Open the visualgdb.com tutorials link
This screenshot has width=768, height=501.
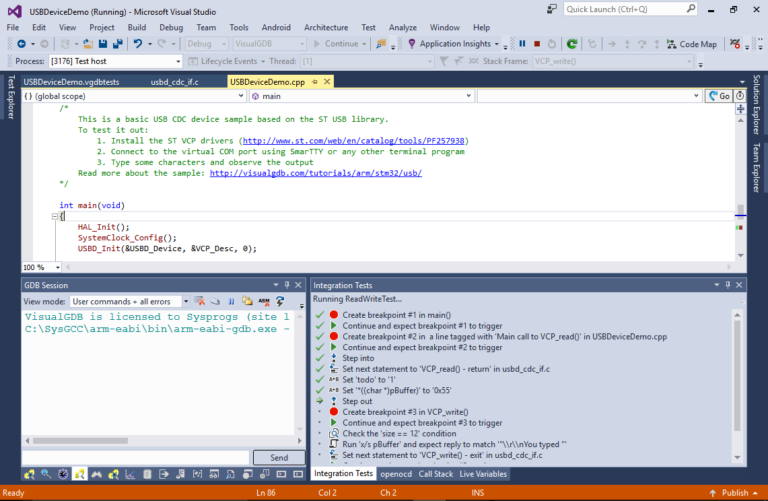315,173
